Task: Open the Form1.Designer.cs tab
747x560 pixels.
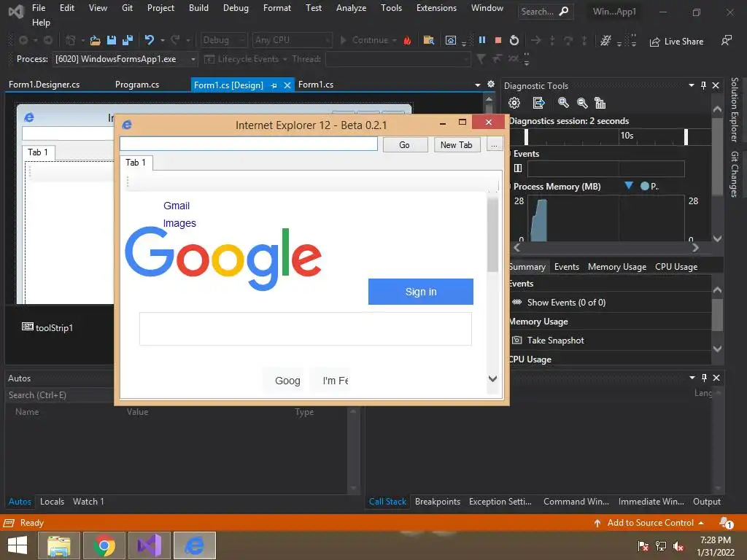Action: click(x=44, y=85)
